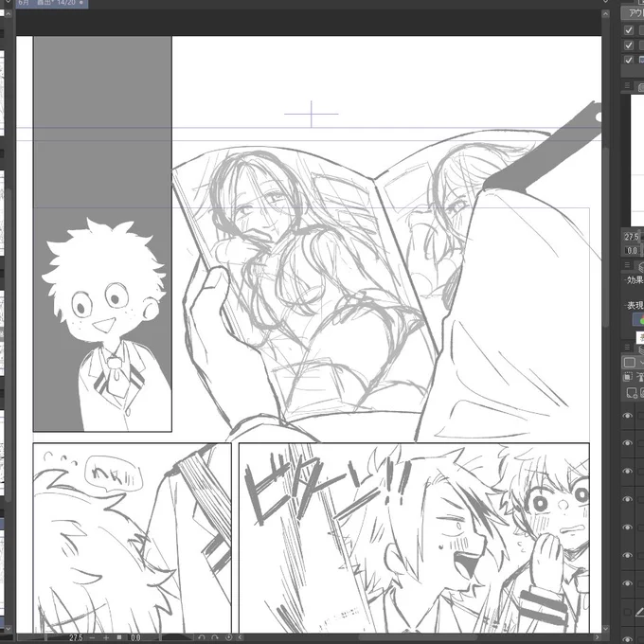Open the Navigator panel menu hamburger icon
The height and width of the screenshot is (644, 644).
click(x=627, y=85)
